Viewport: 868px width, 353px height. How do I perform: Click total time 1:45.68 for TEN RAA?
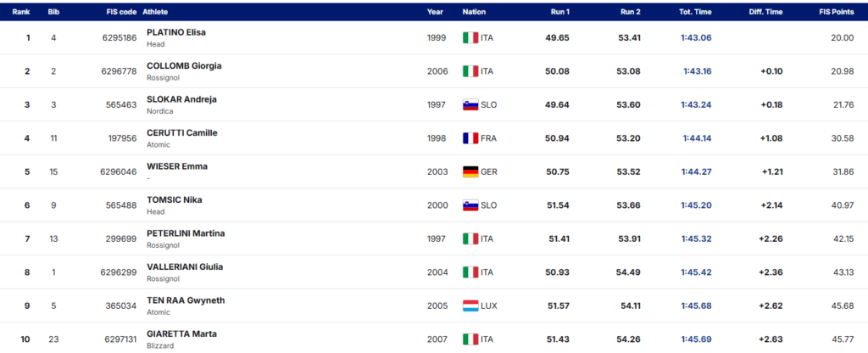pyautogui.click(x=697, y=305)
